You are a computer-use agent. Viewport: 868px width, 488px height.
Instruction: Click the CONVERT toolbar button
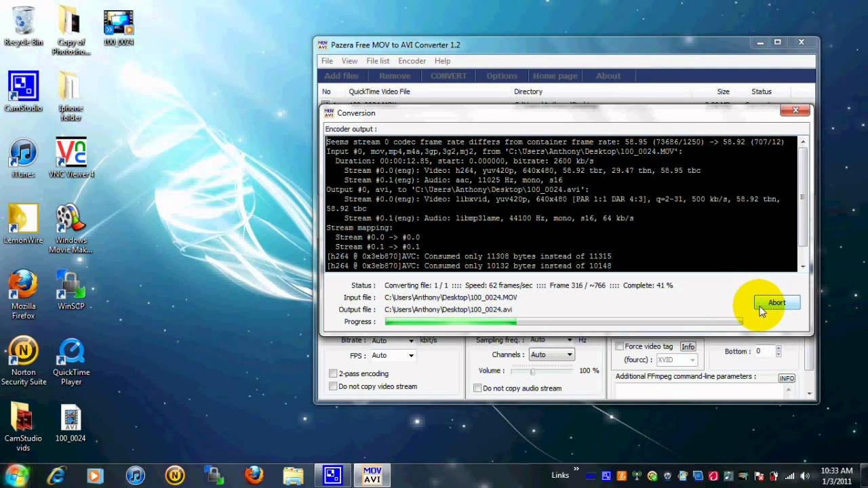click(448, 76)
